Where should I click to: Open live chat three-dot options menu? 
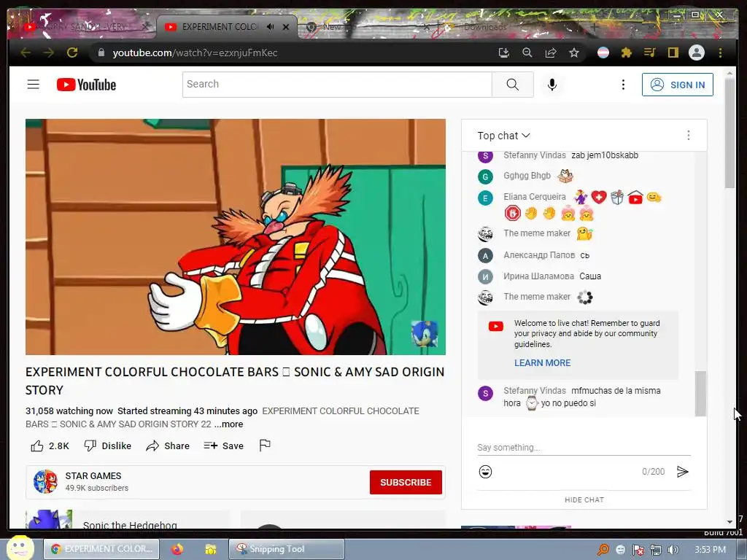click(689, 136)
